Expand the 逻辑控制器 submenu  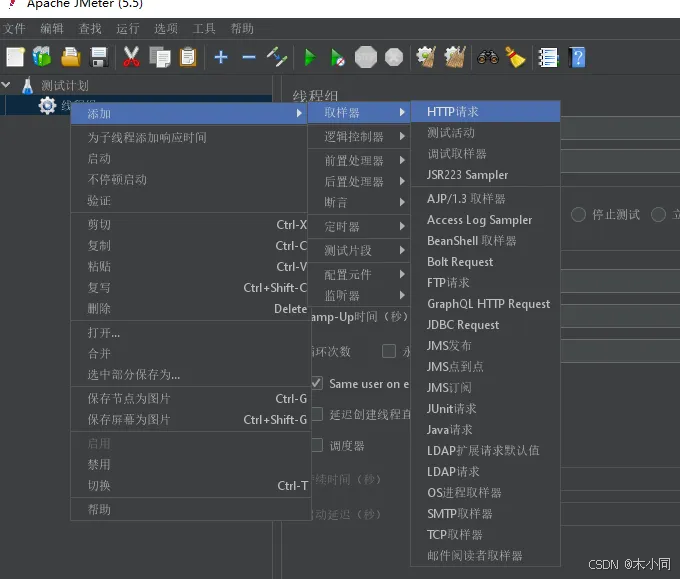(359, 137)
